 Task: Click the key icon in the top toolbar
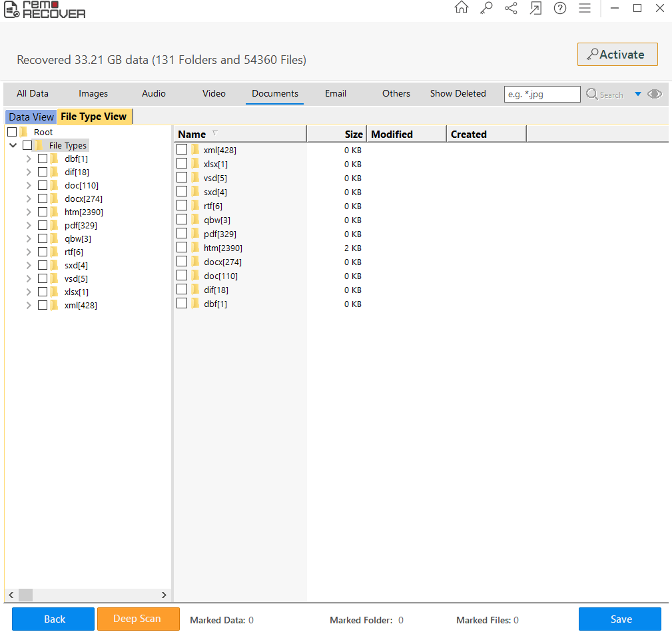tap(486, 8)
